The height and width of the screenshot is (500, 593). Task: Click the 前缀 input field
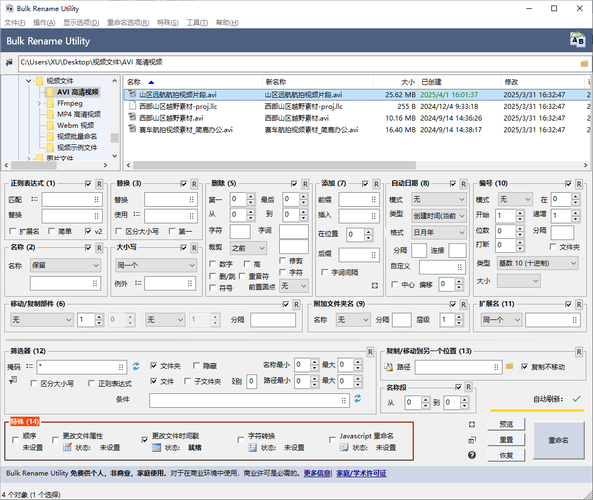359,199
